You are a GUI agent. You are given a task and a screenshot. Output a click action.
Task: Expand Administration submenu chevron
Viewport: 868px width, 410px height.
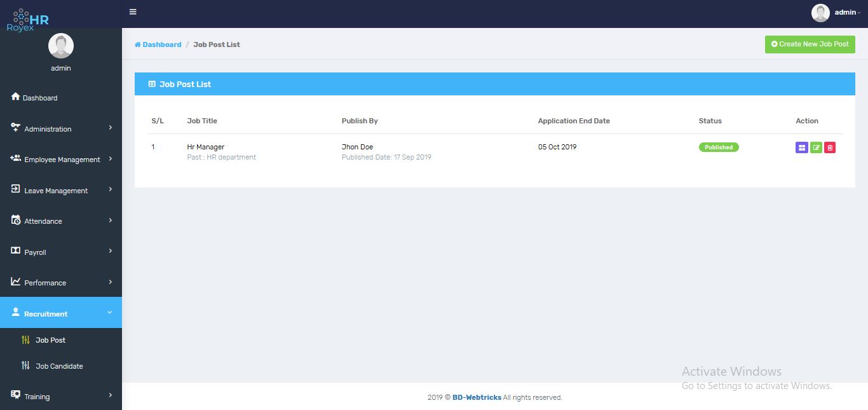tap(110, 128)
